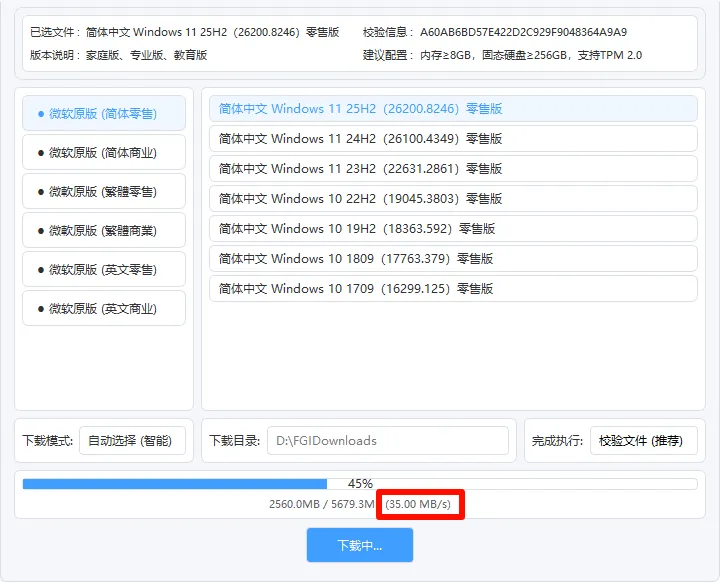Choose Windows 11 23H2 (22631.2861) 零售版
Image resolution: width=720 pixels, height=582 pixels.
tap(453, 169)
